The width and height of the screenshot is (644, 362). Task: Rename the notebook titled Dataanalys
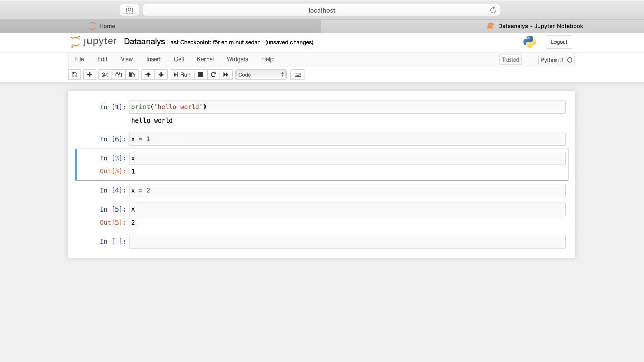tap(144, 42)
